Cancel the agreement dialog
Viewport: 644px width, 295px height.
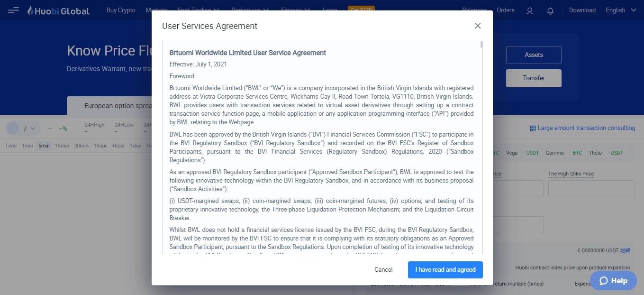tap(383, 270)
